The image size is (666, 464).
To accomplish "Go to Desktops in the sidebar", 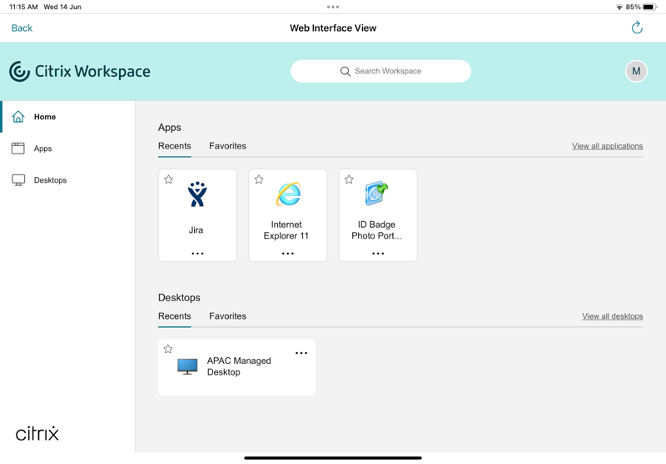I will (68, 180).
